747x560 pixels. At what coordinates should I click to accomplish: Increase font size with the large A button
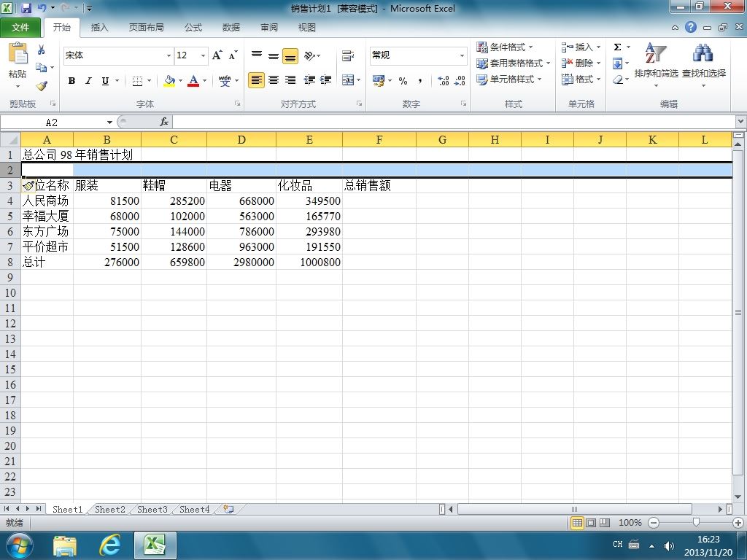[x=217, y=55]
